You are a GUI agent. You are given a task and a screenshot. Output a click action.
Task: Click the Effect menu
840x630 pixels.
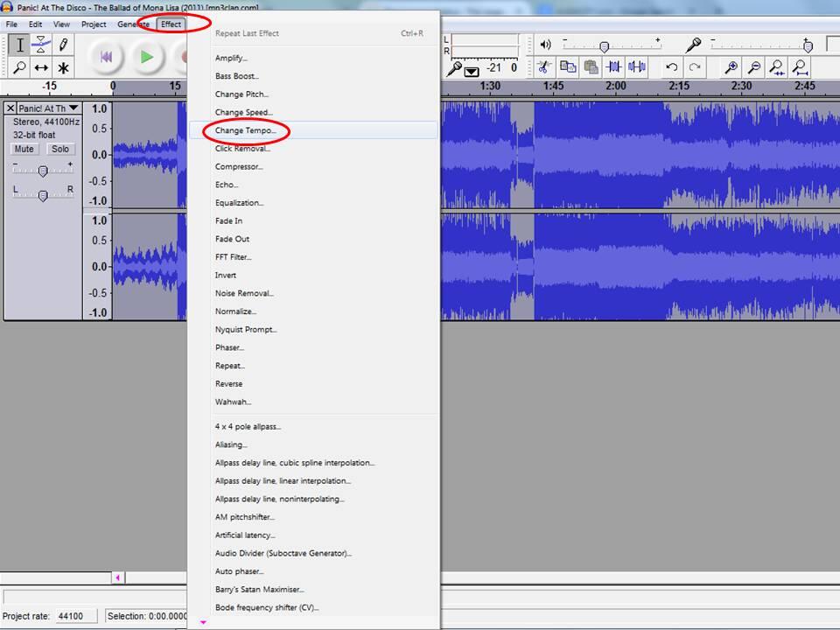171,24
